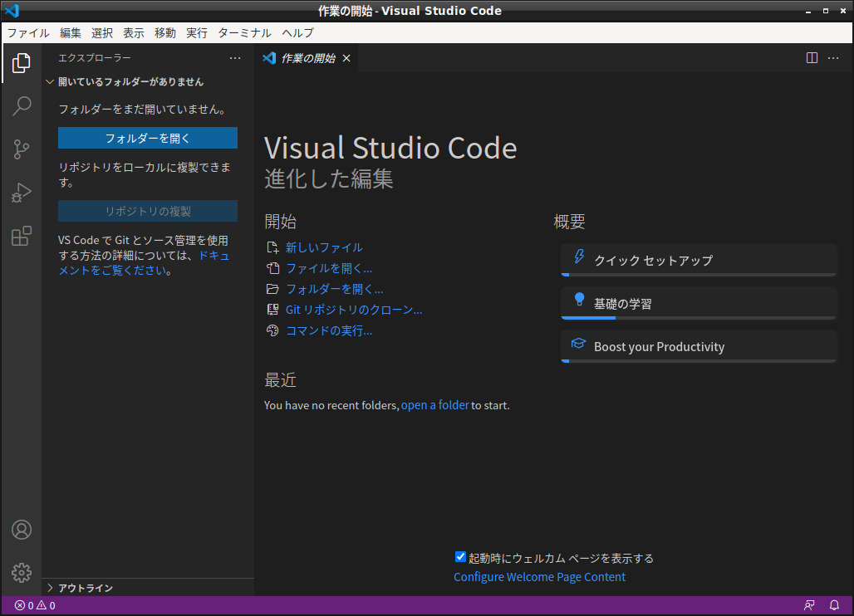
Task: Click the open file icon beside ファイルを開く
Action: [x=272, y=268]
